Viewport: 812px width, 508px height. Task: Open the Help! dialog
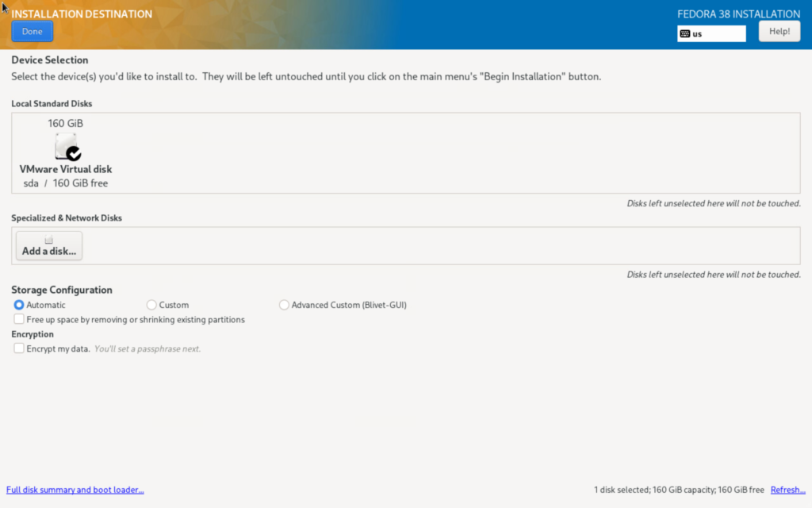779,31
